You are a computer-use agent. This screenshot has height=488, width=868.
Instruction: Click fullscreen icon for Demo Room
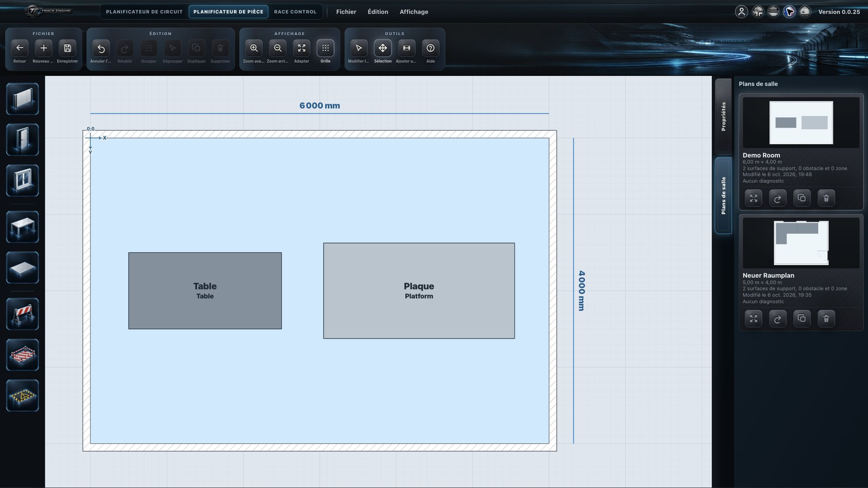[754, 198]
